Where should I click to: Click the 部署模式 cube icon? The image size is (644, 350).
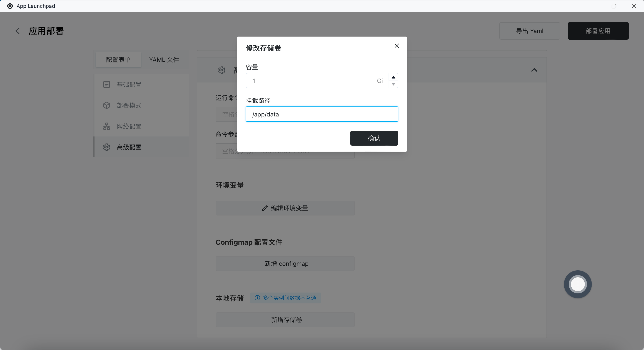(107, 105)
